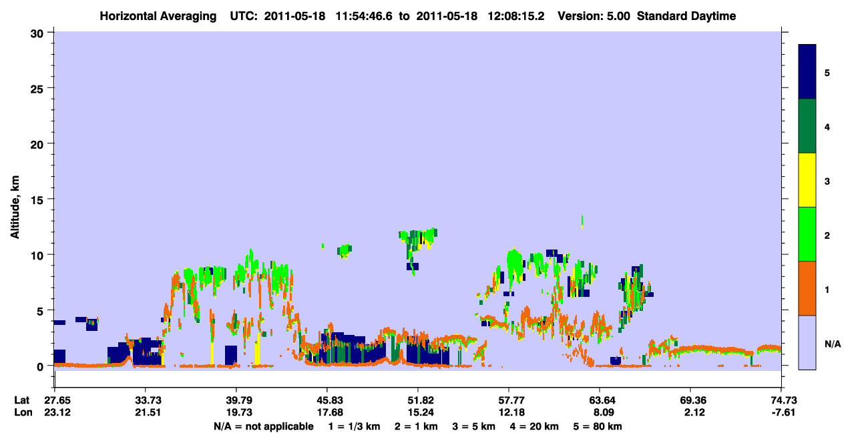The width and height of the screenshot is (868, 445).
Task: Click 'Version: 5.00' in the title
Action: (596, 16)
